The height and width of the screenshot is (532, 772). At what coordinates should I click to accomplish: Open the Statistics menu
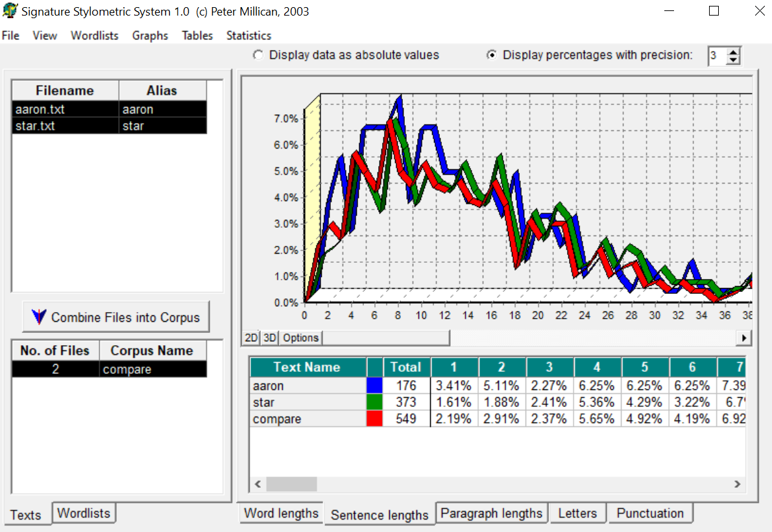coord(248,36)
